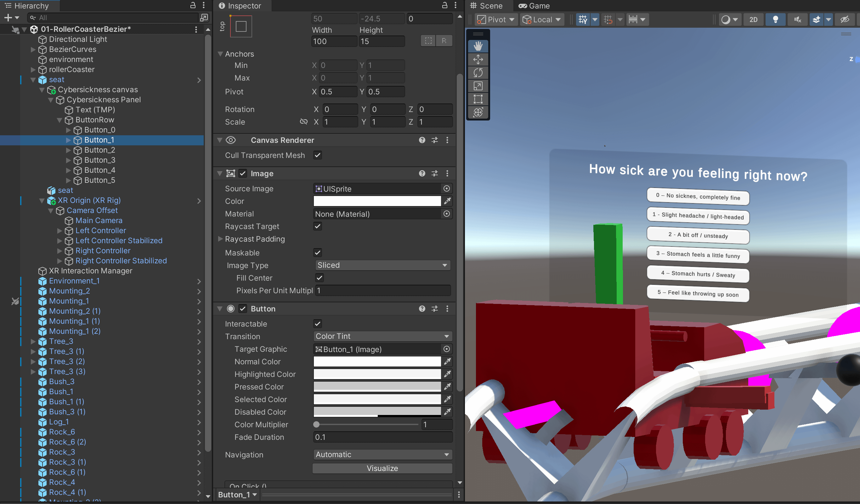Screen dimensions: 860x504
Task: Toggle the 2D view mode button
Action: (753, 20)
